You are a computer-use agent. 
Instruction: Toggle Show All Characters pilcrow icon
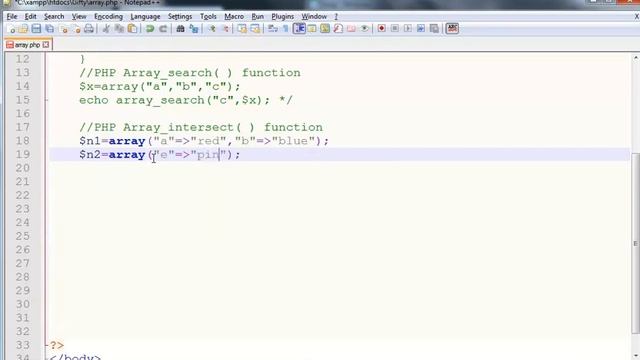(x=285, y=29)
